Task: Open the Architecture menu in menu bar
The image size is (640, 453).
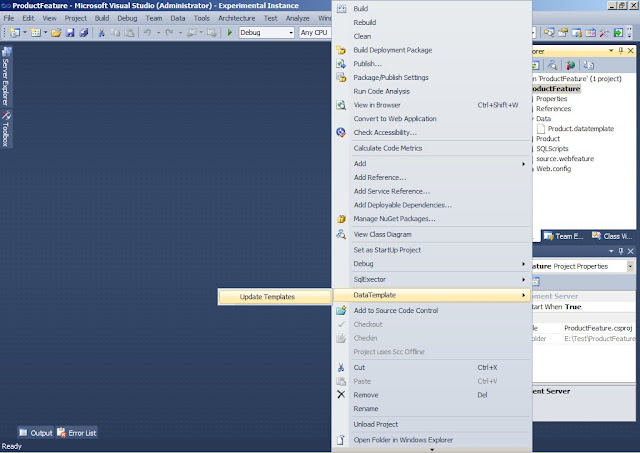Action: (x=237, y=18)
